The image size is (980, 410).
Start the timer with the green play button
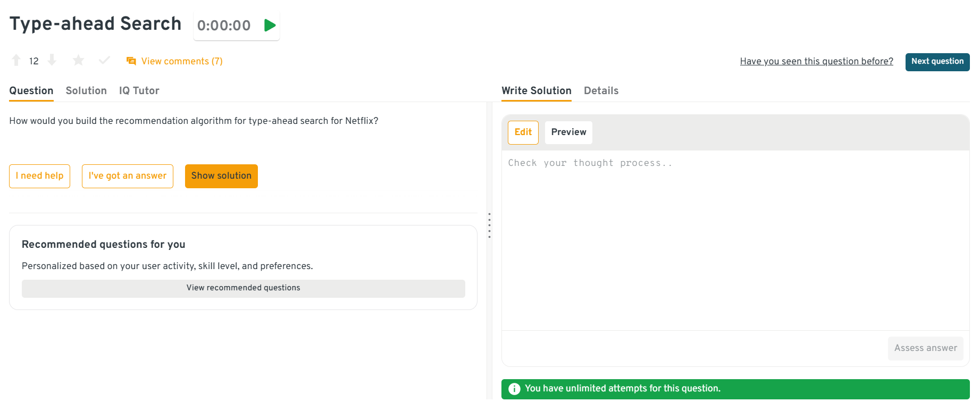[x=270, y=25]
